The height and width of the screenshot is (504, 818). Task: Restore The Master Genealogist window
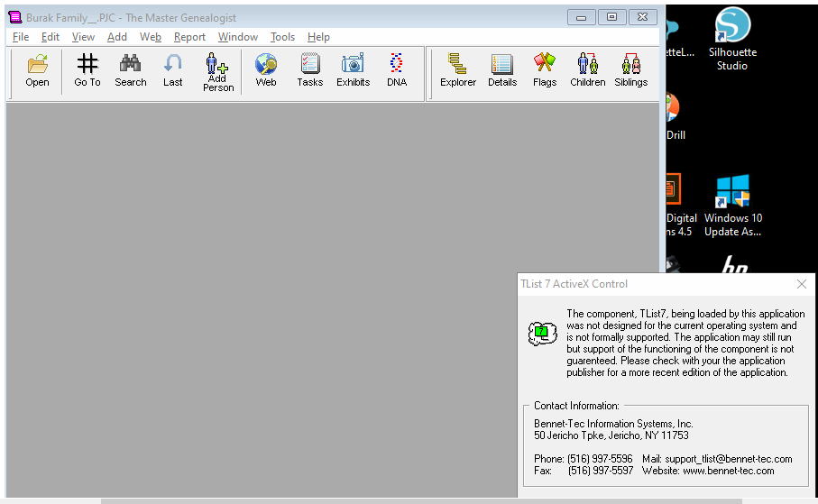click(611, 17)
